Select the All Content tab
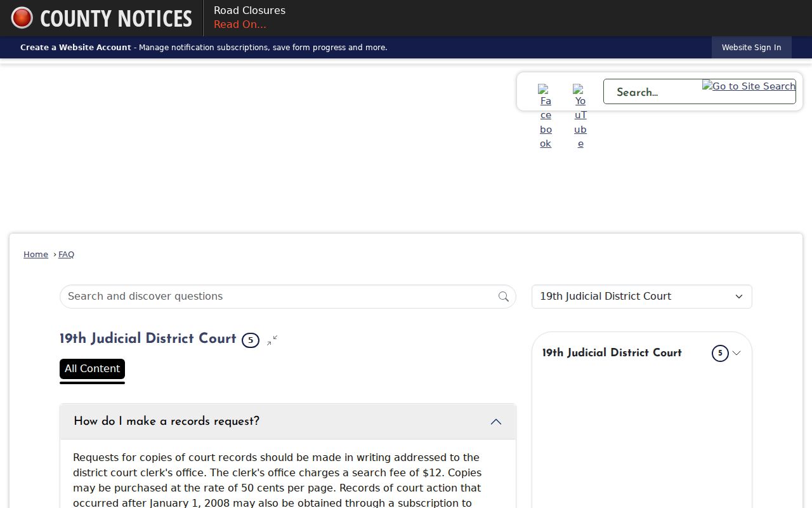 coord(92,369)
